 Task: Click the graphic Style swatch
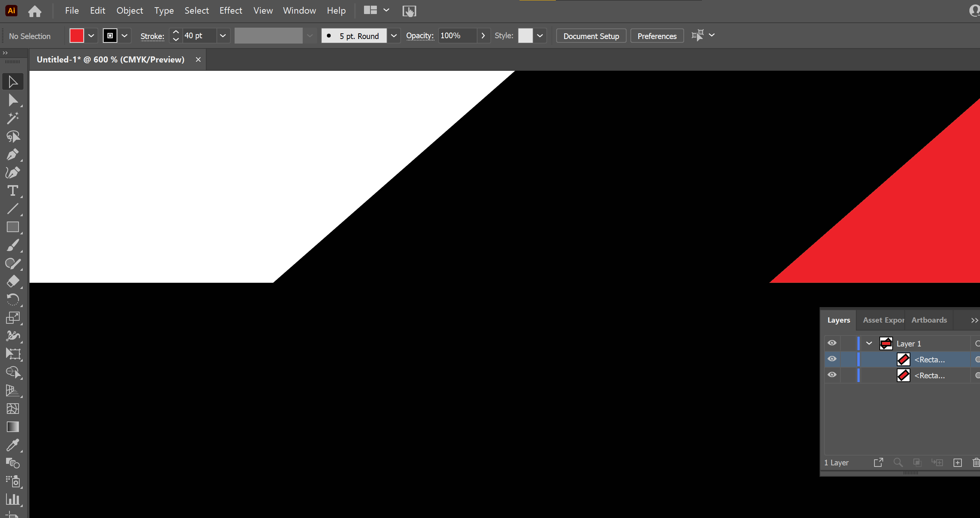pyautogui.click(x=526, y=36)
